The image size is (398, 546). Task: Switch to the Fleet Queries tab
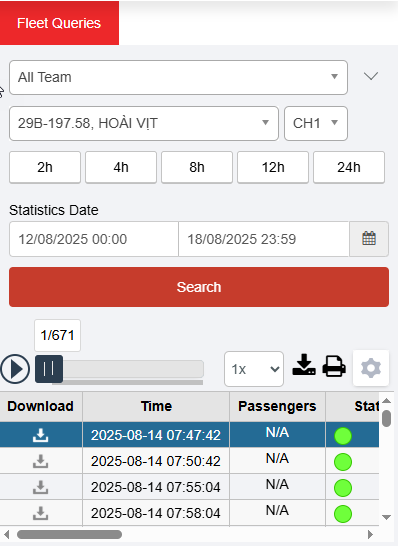click(59, 23)
